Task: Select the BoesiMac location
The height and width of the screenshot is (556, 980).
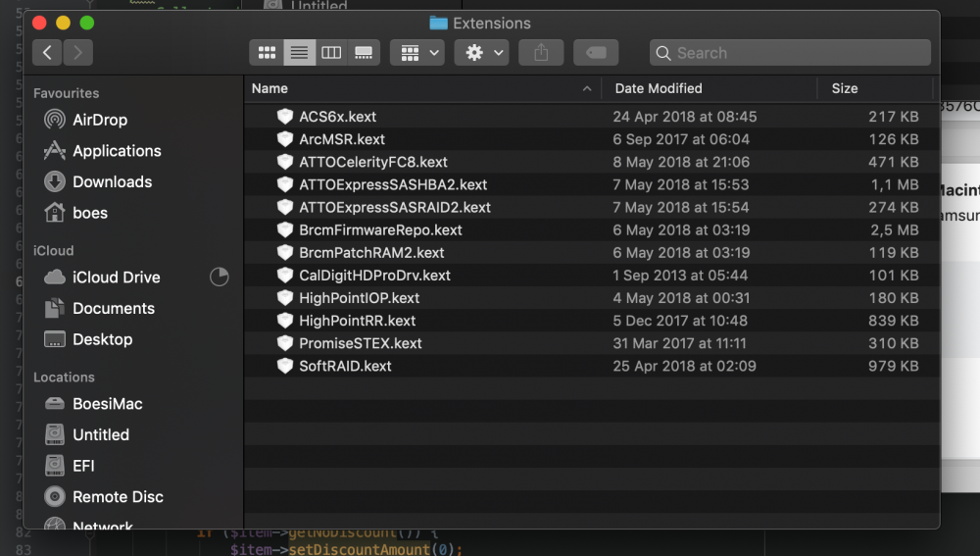Action: click(108, 404)
